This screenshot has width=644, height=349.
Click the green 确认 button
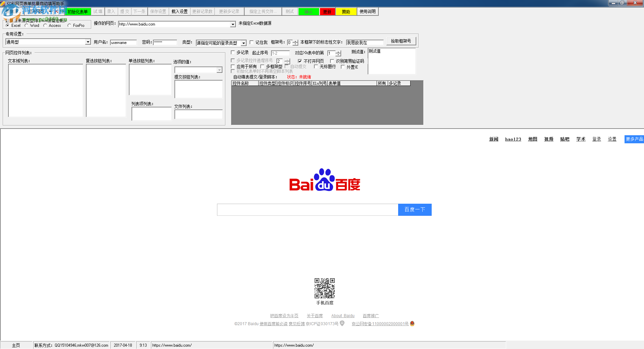pos(308,12)
